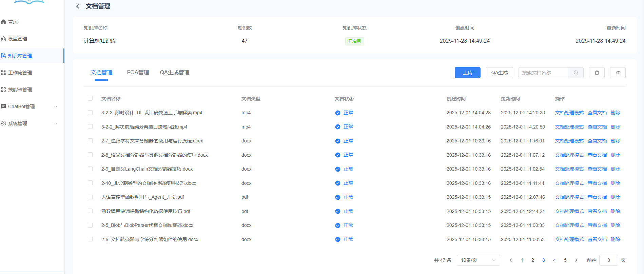Screen dimensions: 644x274
Task: Open 技能卡管理 in the sidebar
Action: pyautogui.click(x=20, y=90)
